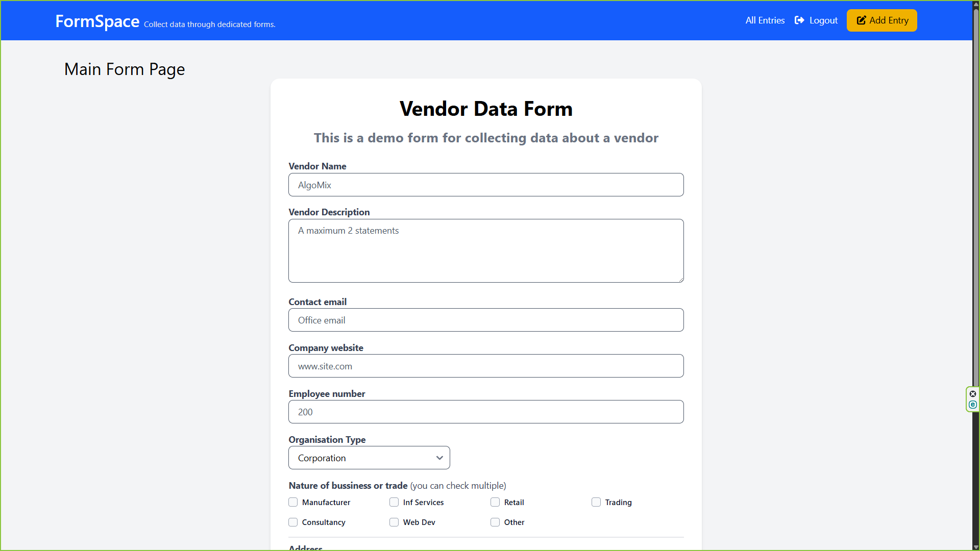980x551 pixels.
Task: Open All Entries nav item
Action: pos(765,20)
